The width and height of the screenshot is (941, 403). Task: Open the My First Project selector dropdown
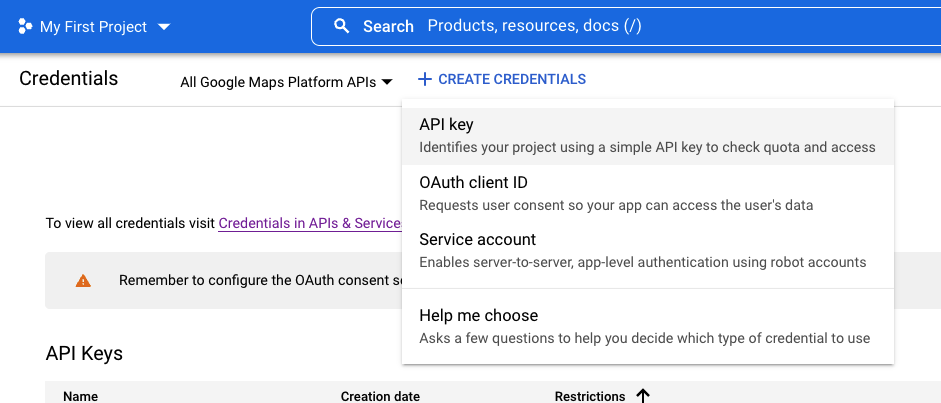(x=94, y=26)
